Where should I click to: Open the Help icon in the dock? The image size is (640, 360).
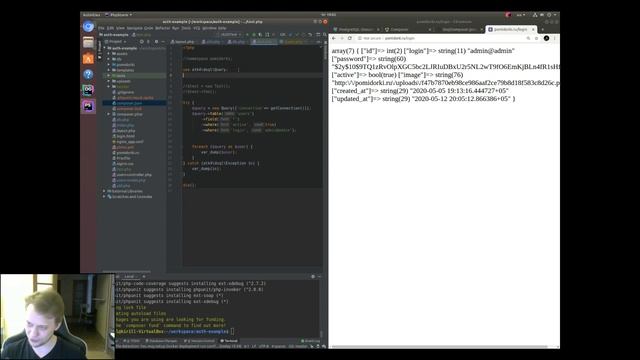pos(88,74)
